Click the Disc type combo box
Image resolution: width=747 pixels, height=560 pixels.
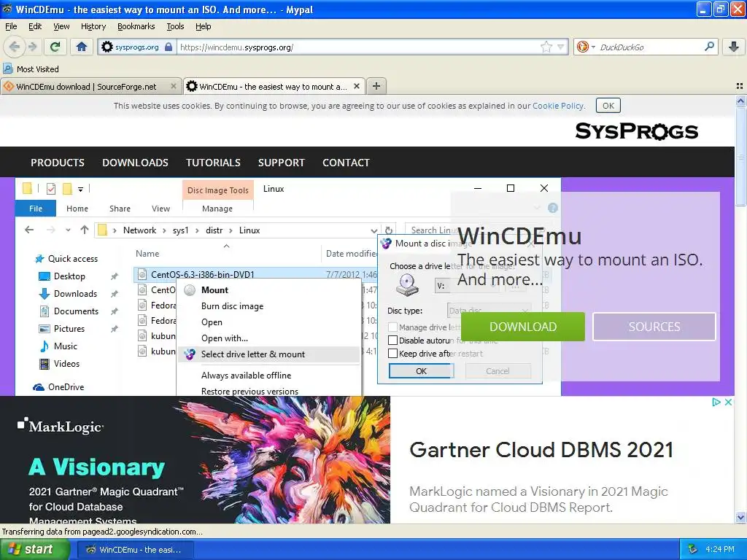489,311
